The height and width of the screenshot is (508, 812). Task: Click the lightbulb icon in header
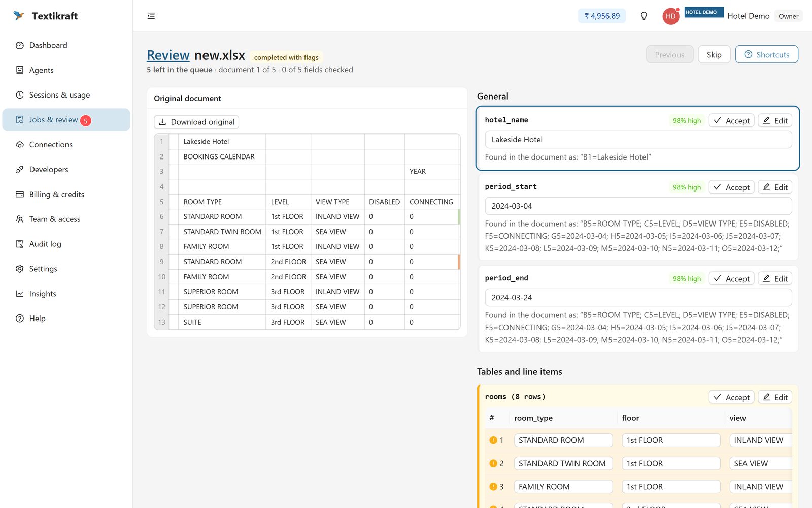[x=644, y=16]
